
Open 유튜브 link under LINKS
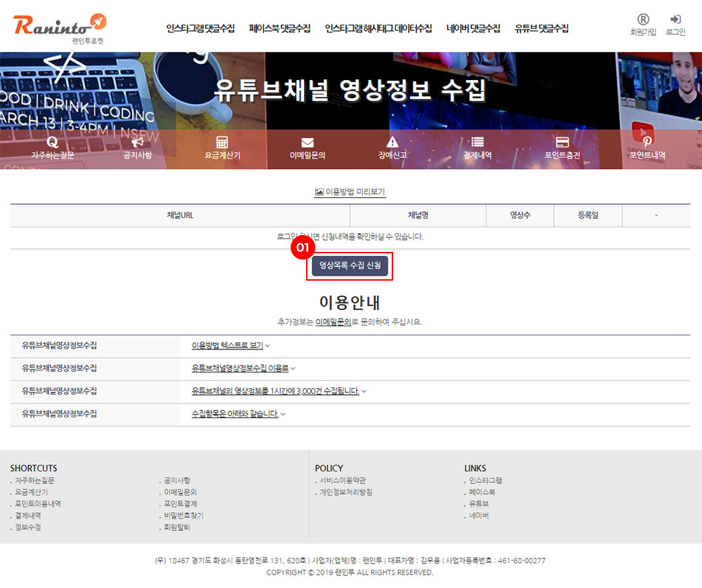[479, 504]
